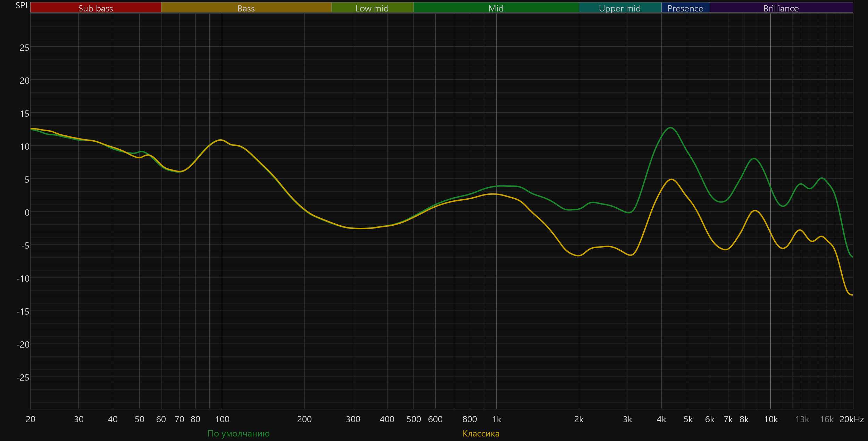Select the Low mid band header

pyautogui.click(x=372, y=8)
